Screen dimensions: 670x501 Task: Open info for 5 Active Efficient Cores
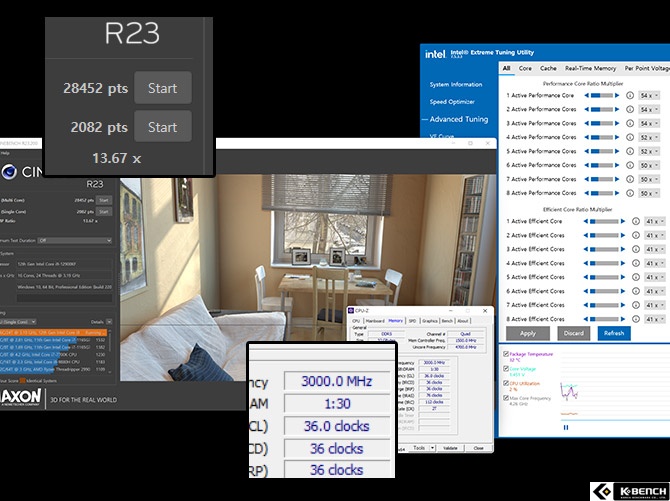click(x=636, y=277)
